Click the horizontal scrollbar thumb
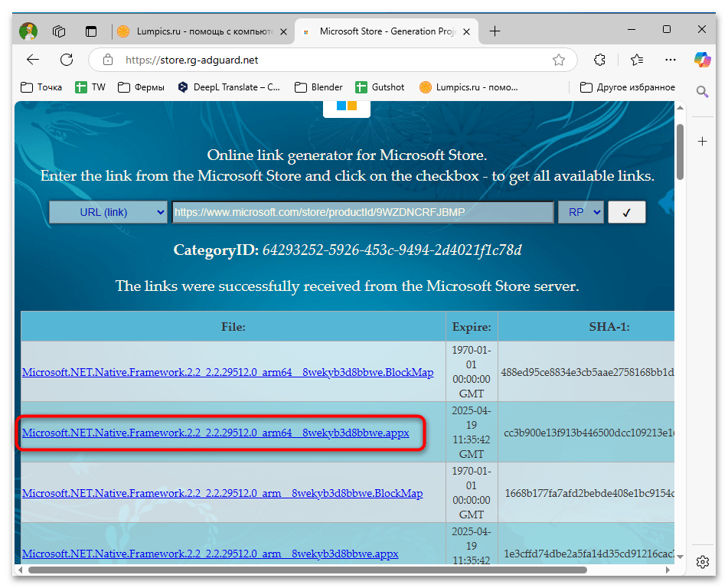The width and height of the screenshot is (728, 588). [x=308, y=570]
